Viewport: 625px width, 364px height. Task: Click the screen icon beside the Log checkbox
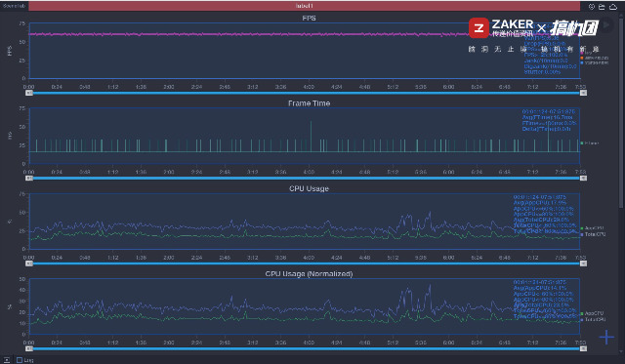pyautogui.click(x=7, y=360)
